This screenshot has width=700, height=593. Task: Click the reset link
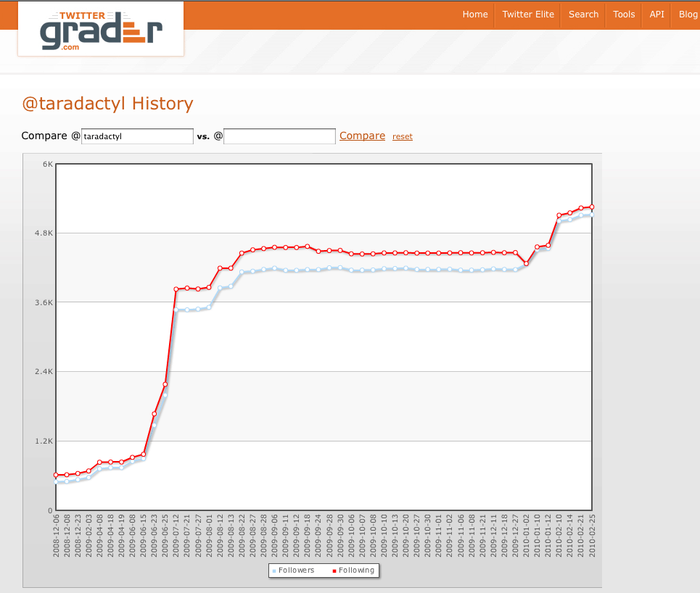click(x=403, y=136)
